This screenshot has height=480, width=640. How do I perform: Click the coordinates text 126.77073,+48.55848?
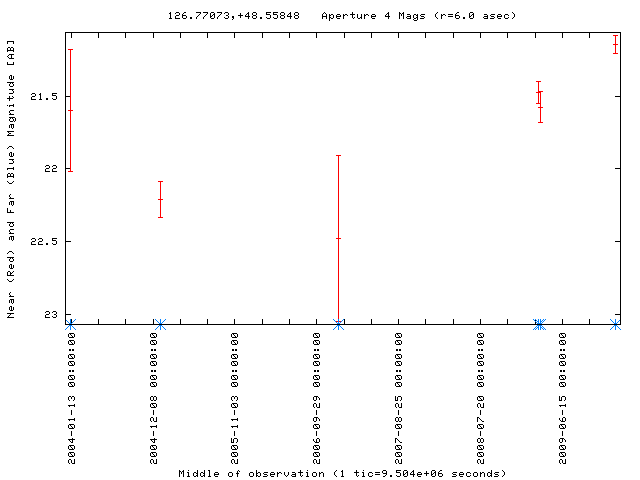233,16
